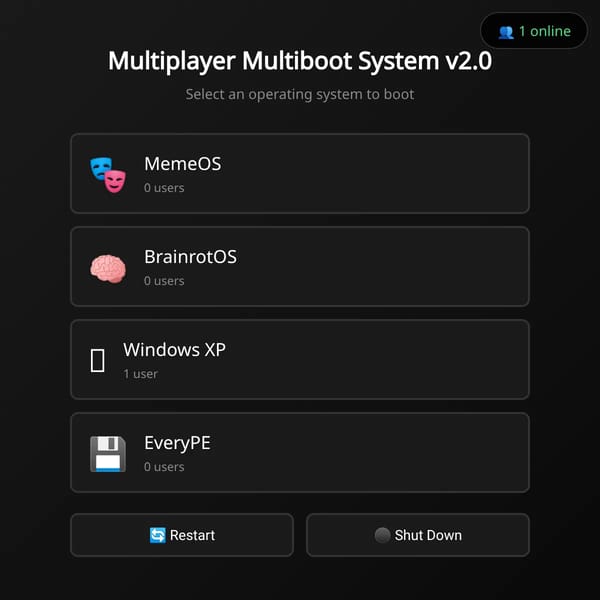
Task: Click the blue Restart arrows icon
Action: coord(158,535)
